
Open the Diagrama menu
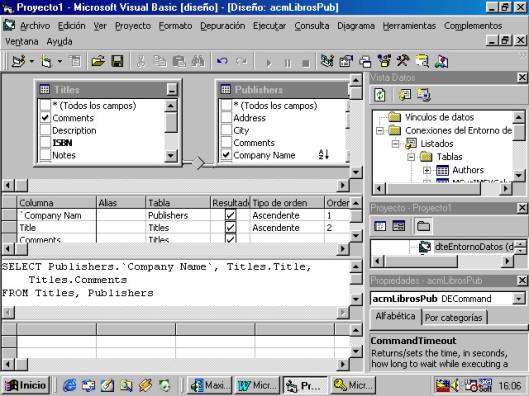(356, 26)
